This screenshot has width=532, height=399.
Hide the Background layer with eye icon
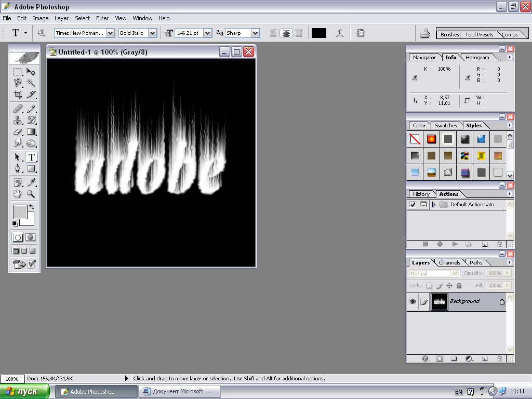pyautogui.click(x=413, y=301)
